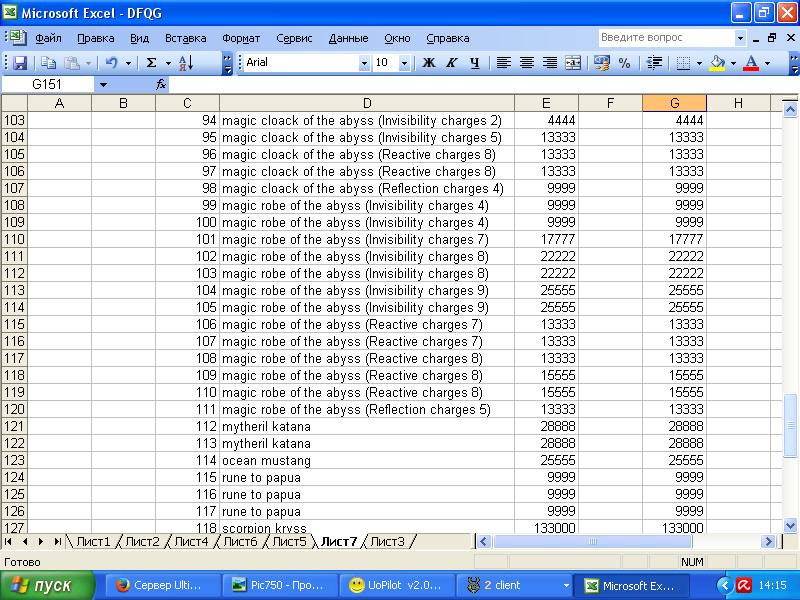Sort ascending with the А-Я icon
The width and height of the screenshot is (800, 600).
(x=186, y=63)
